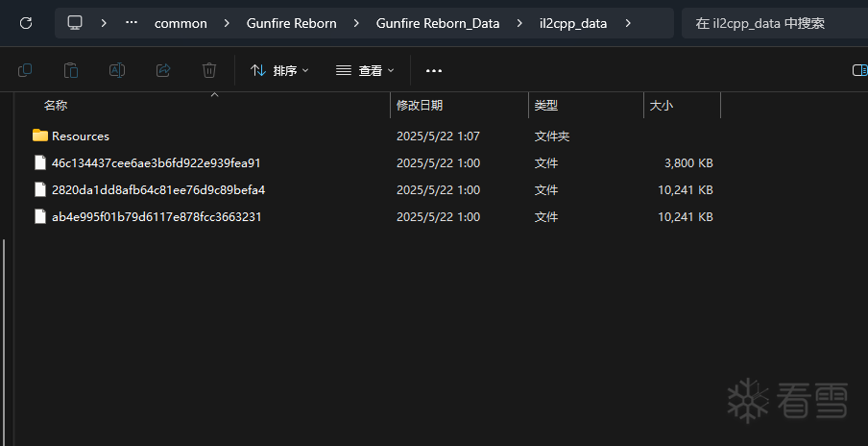The height and width of the screenshot is (446, 868).
Task: Expand chevron after common breadcrumb
Action: (x=227, y=23)
